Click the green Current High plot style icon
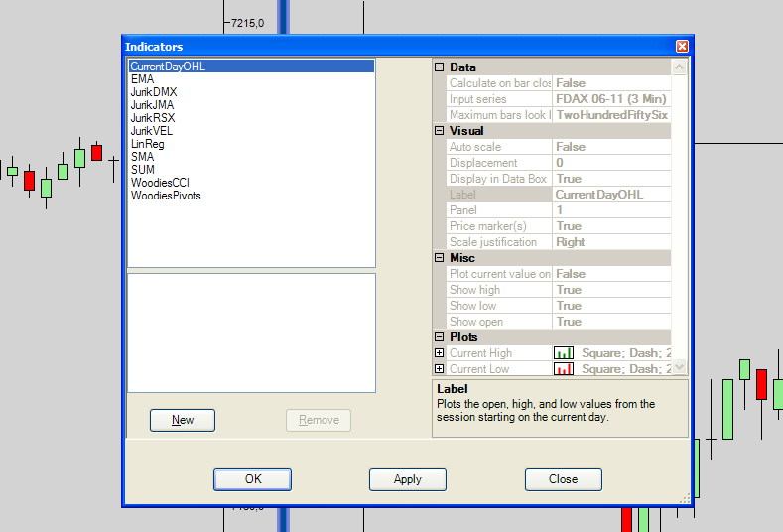This screenshot has width=783, height=532. point(564,353)
